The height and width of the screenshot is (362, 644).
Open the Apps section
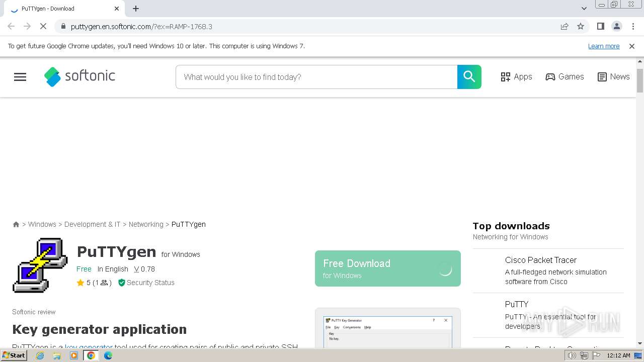(x=516, y=77)
